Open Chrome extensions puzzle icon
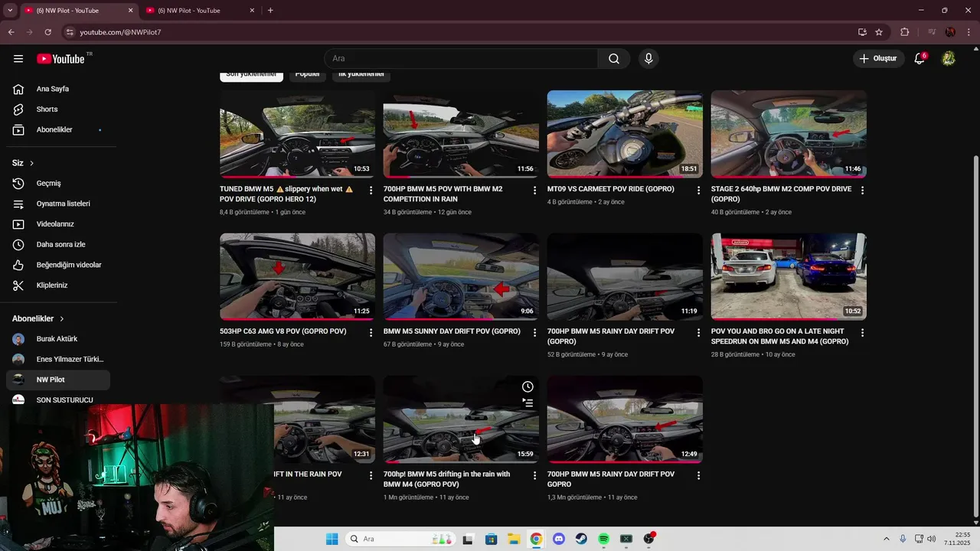The height and width of the screenshot is (551, 980). point(905,32)
